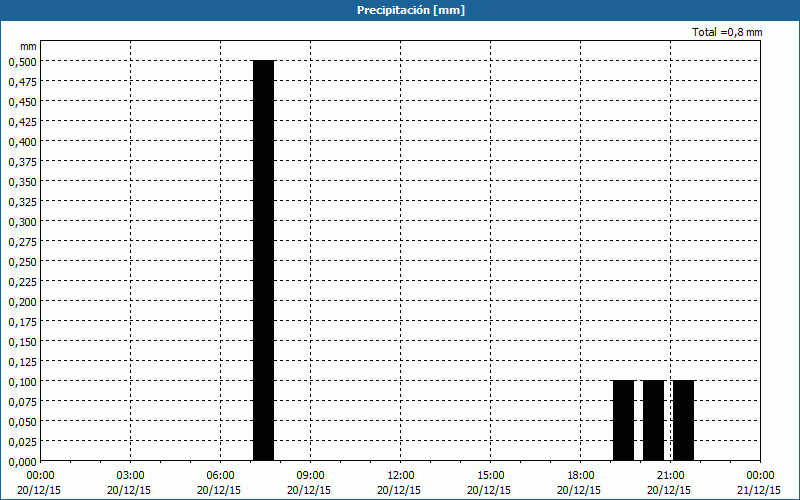Click the first 0,100 mm bar after 18:00
Screen dimensions: 800x500
623,421
